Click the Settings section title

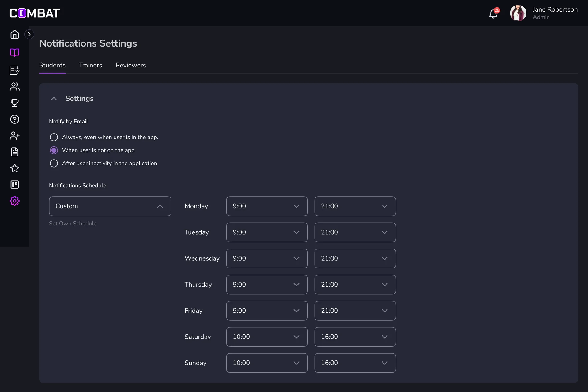coord(79,99)
